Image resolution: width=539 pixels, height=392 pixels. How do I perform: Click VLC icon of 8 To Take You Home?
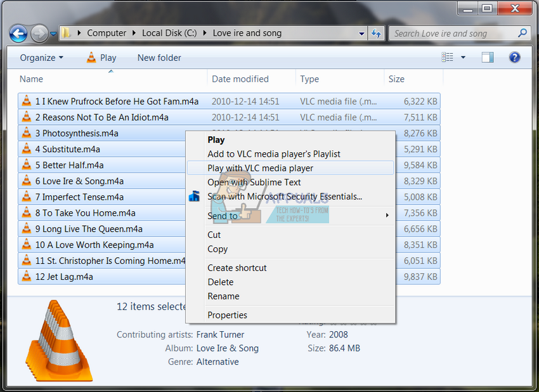27,212
